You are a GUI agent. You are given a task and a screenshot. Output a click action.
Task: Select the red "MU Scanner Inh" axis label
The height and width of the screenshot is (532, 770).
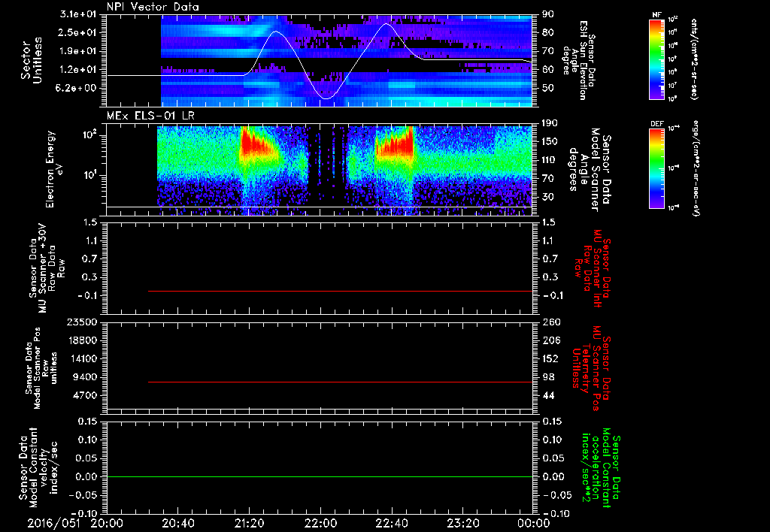597,268
